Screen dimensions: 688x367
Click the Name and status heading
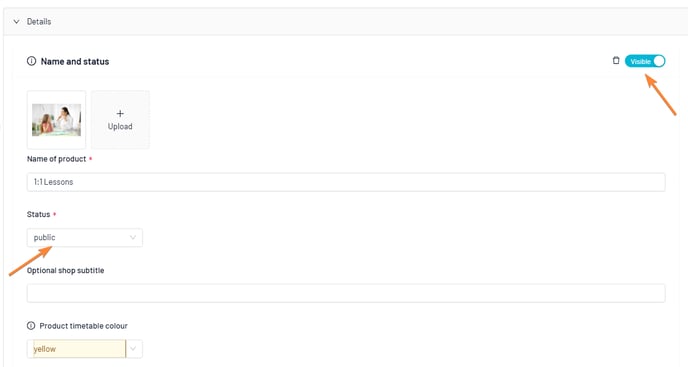(x=75, y=61)
